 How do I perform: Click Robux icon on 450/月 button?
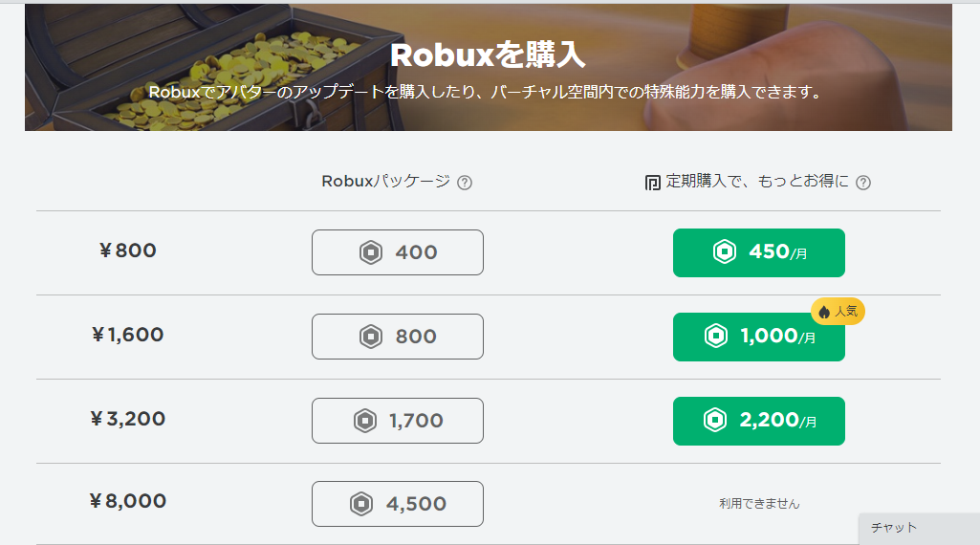coord(725,252)
